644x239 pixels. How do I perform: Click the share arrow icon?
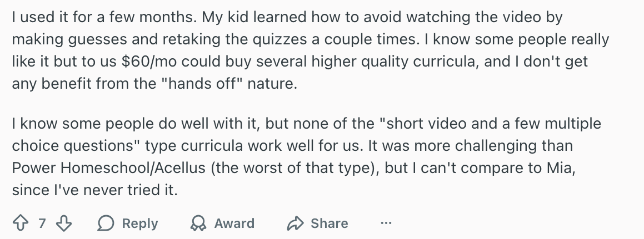pos(295,223)
